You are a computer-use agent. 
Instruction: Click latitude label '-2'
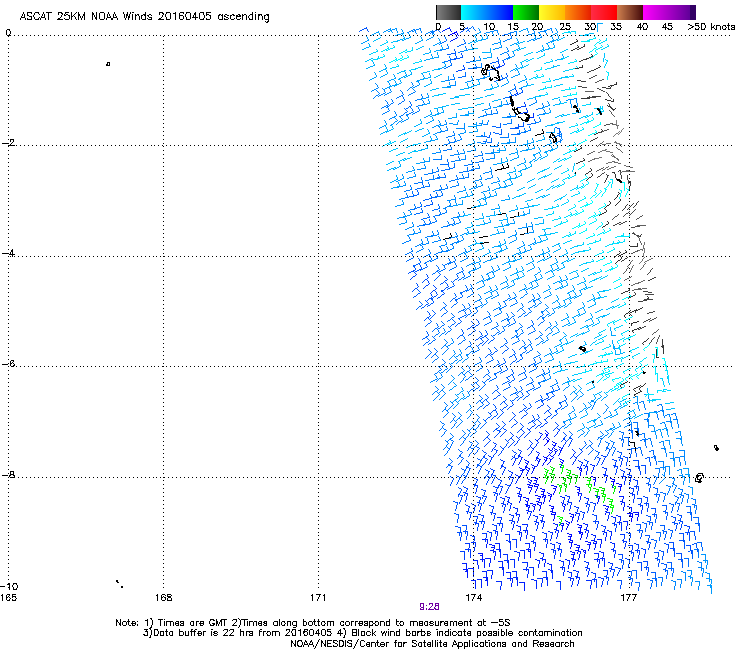pos(8,143)
